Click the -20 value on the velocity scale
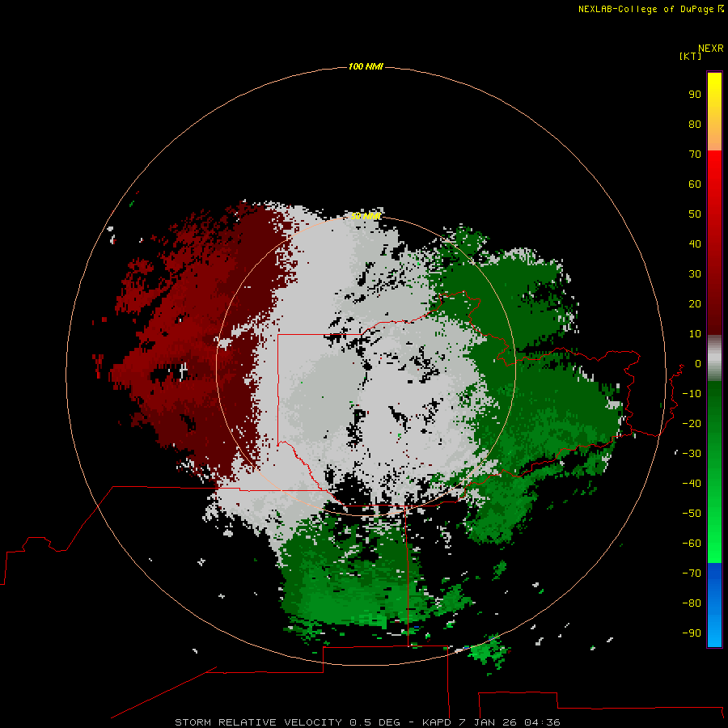 pos(692,423)
